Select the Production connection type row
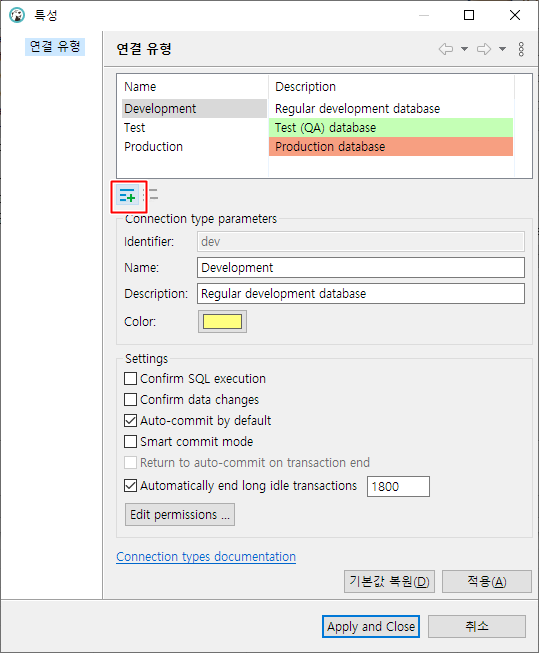This screenshot has height=653, width=539. point(194,147)
